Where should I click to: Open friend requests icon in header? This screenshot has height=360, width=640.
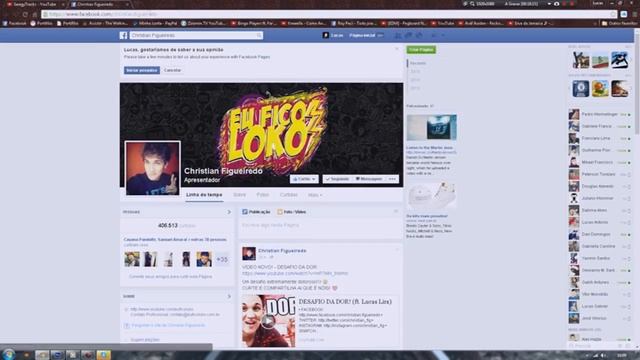398,36
